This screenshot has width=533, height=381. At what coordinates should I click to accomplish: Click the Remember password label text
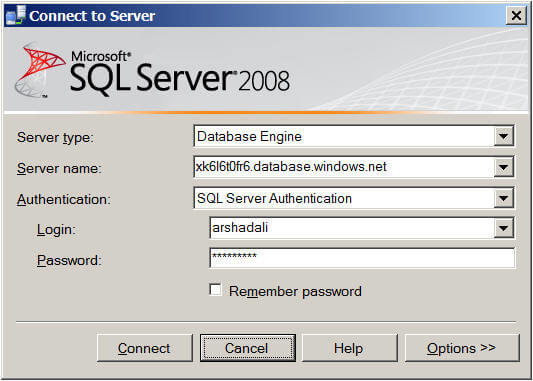(295, 291)
